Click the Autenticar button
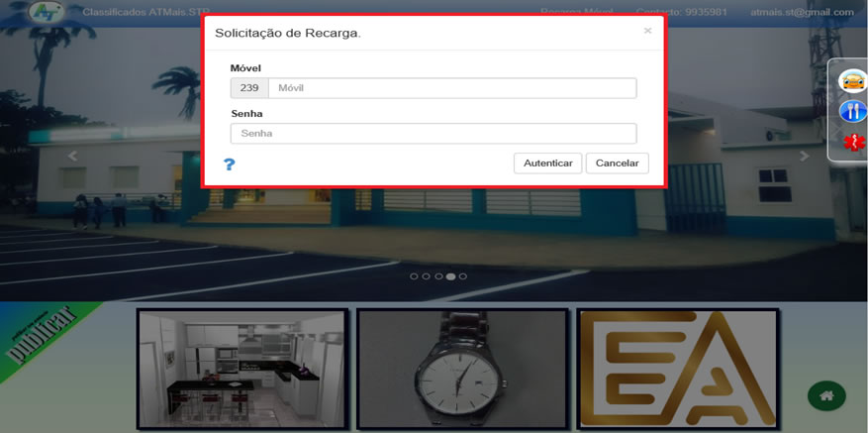This screenshot has width=868, height=433. pyautogui.click(x=547, y=163)
